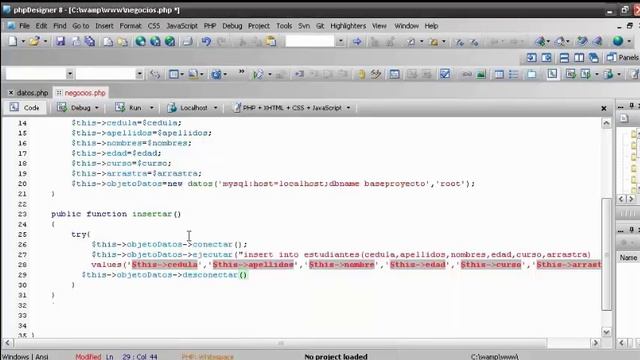This screenshot has width=640, height=360.
Task: Click the "No project loaded" status text
Action: pos(336,357)
